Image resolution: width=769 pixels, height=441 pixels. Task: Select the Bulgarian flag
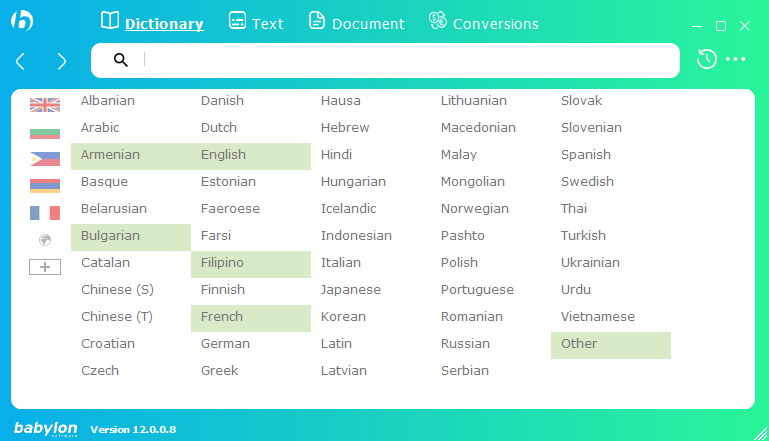pos(45,133)
